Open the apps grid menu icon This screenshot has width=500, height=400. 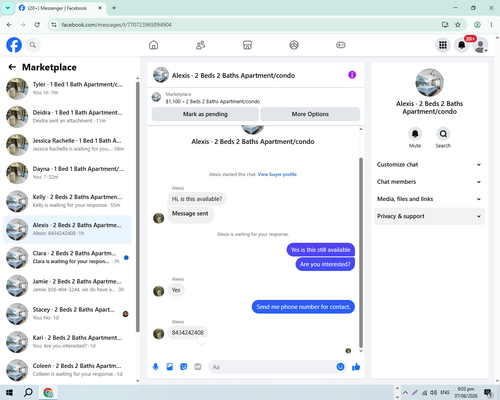point(443,45)
